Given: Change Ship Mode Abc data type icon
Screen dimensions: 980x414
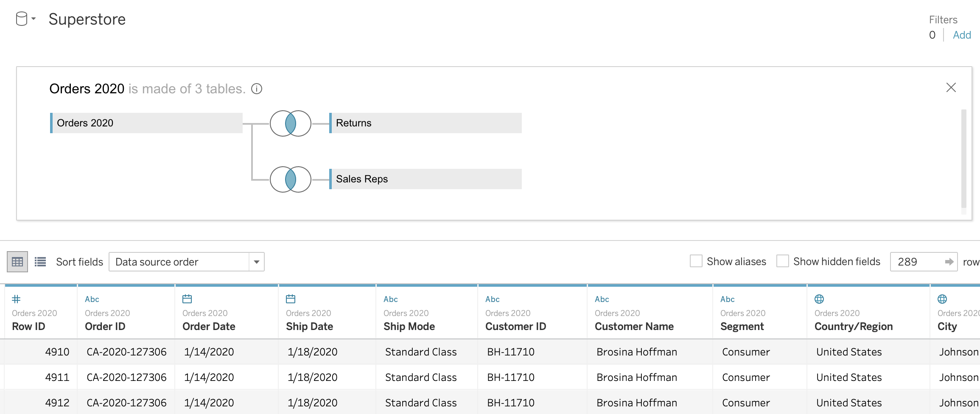Looking at the screenshot, I should tap(391, 299).
